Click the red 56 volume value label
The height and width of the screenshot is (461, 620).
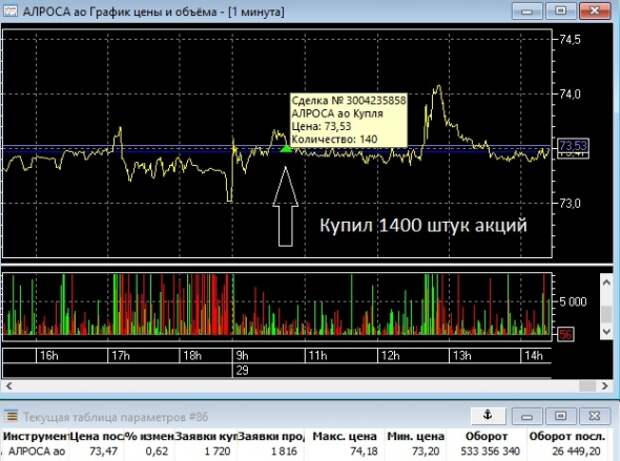tap(565, 334)
